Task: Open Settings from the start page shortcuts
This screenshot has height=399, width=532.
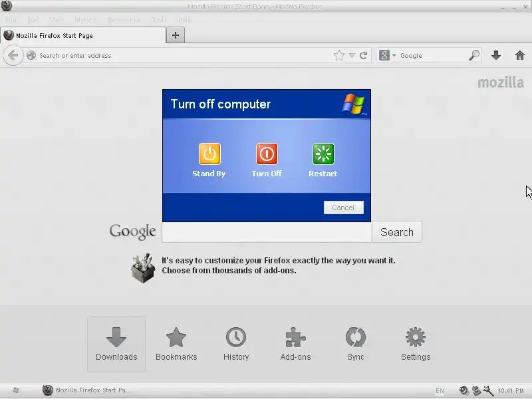Action: (x=416, y=344)
